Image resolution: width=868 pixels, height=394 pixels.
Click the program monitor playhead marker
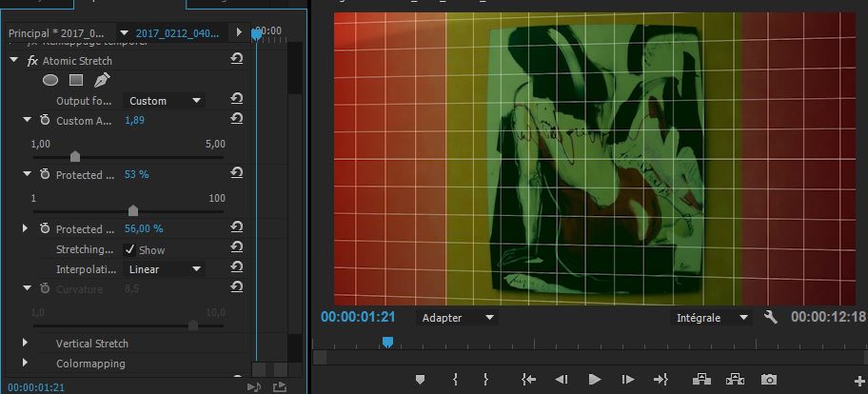point(388,343)
